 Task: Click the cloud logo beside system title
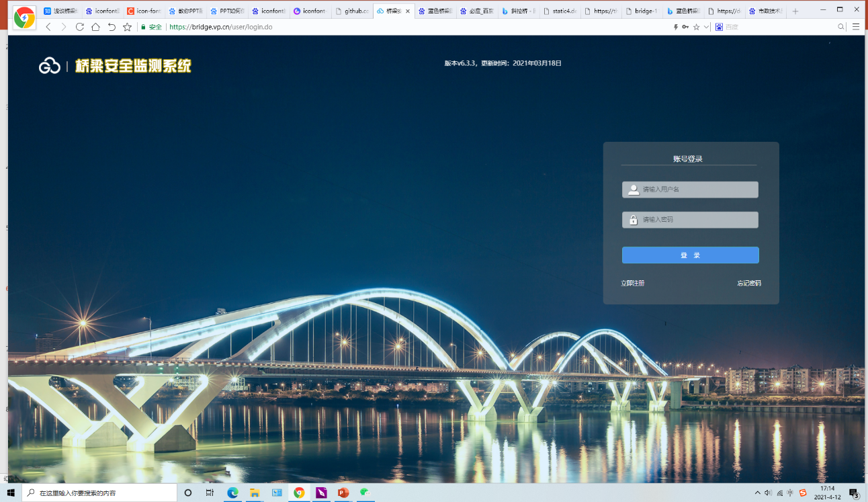pyautogui.click(x=50, y=66)
